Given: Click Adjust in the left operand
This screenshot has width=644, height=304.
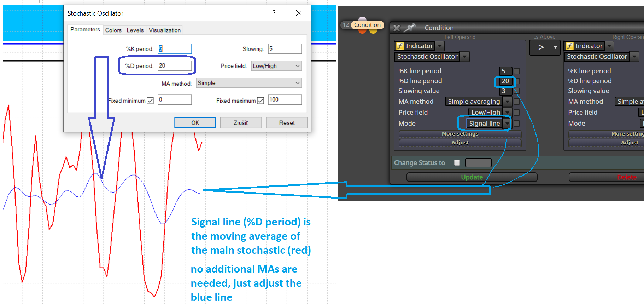Looking at the screenshot, I should coord(460,143).
